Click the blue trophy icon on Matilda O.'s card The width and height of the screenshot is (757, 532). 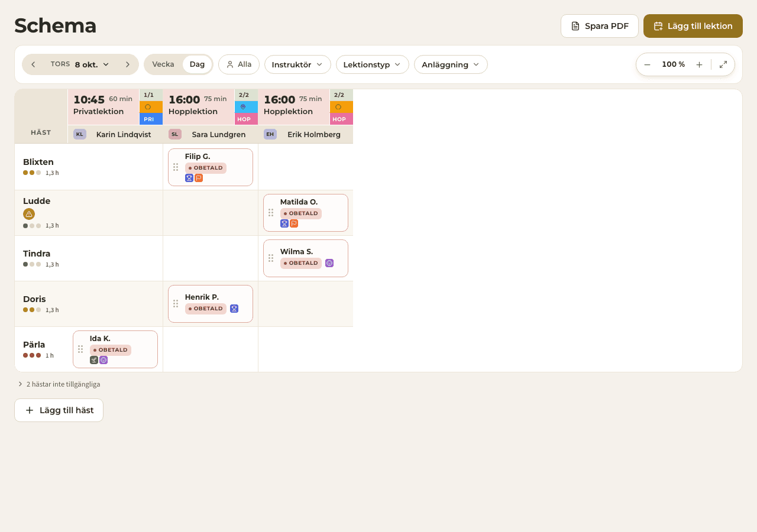(x=284, y=223)
